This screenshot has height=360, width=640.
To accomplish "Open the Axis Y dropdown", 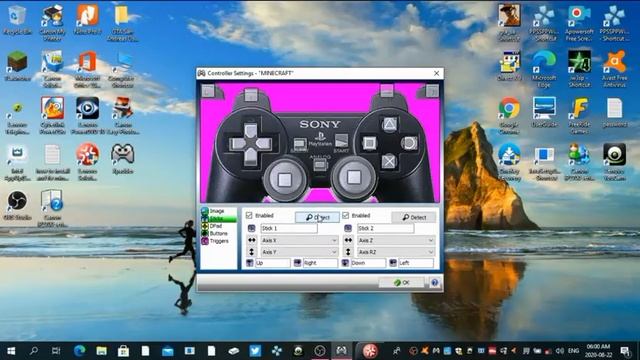I will click(300, 252).
